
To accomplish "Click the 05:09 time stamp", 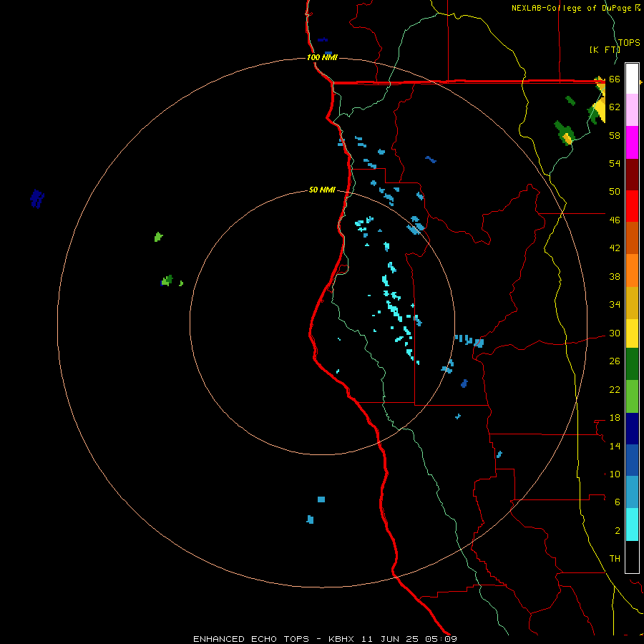I will (441, 639).
